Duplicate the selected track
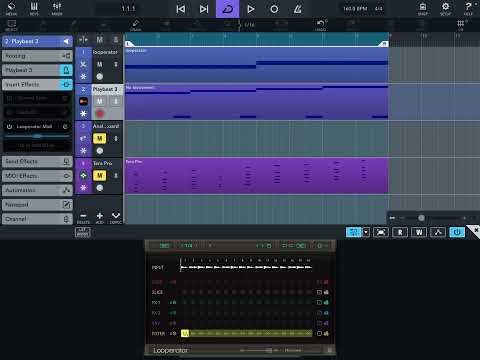480x360 pixels. [116, 218]
